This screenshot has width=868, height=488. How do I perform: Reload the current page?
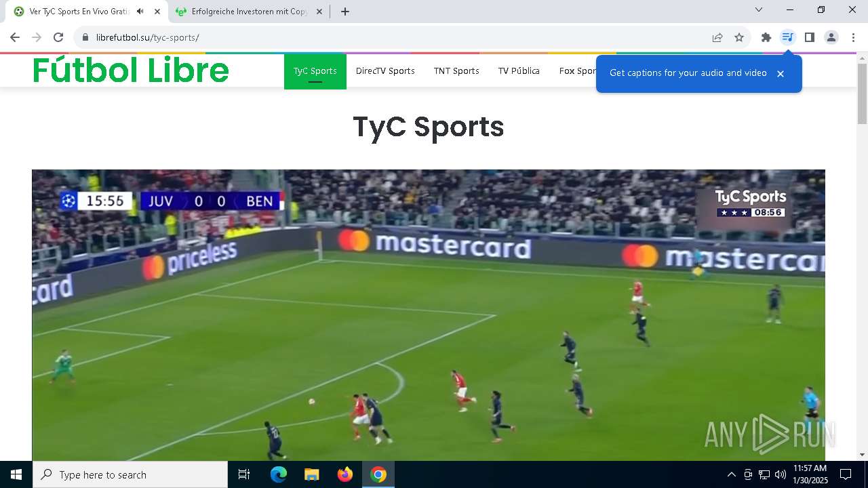tap(58, 37)
